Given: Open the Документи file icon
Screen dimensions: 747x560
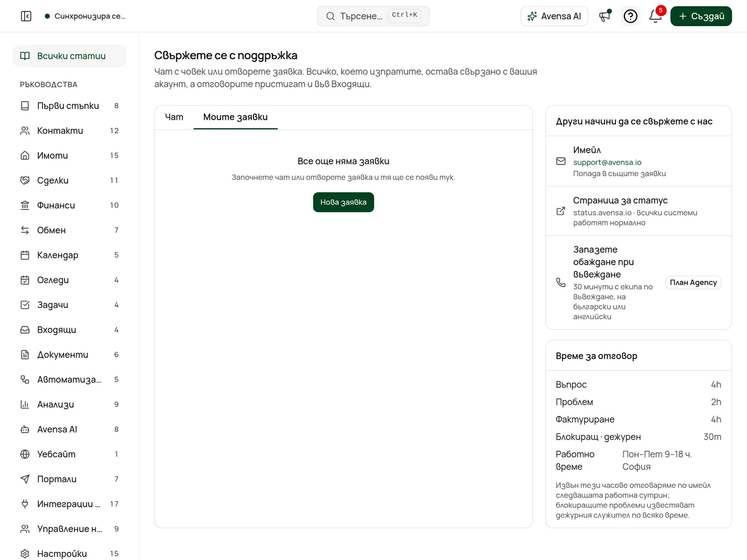Looking at the screenshot, I should [x=25, y=355].
